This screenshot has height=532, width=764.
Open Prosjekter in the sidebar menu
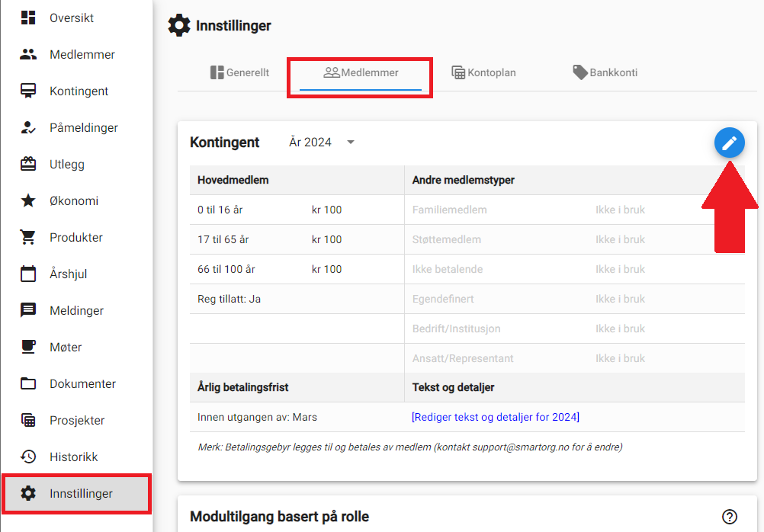click(x=76, y=420)
